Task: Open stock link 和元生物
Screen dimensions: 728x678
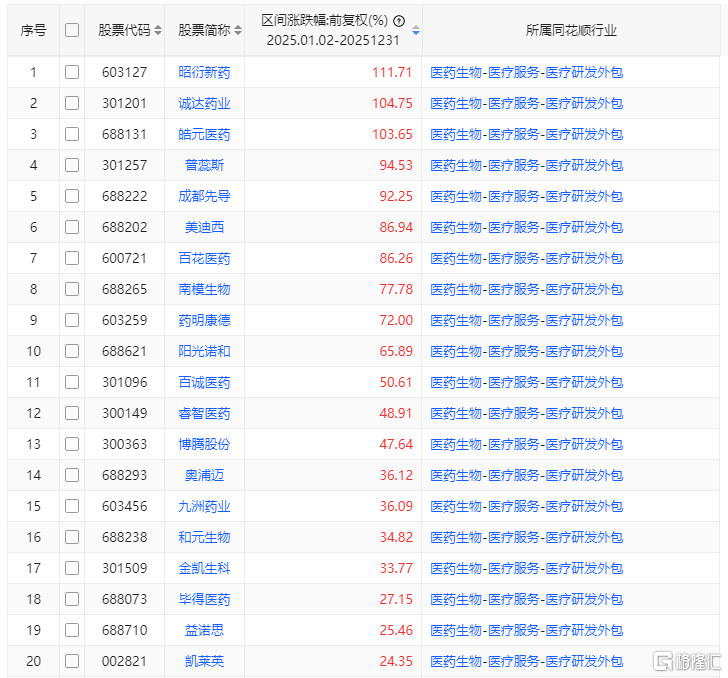Action: pos(204,537)
